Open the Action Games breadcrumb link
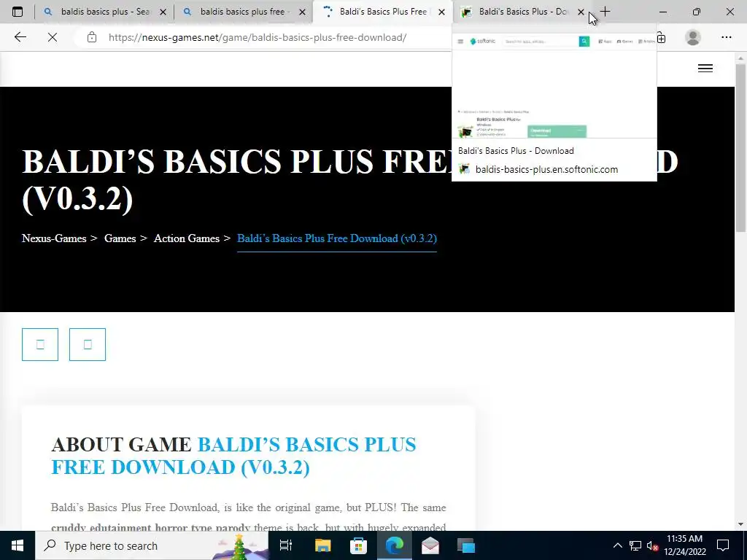Screen dimensions: 747x560 [x=187, y=238]
